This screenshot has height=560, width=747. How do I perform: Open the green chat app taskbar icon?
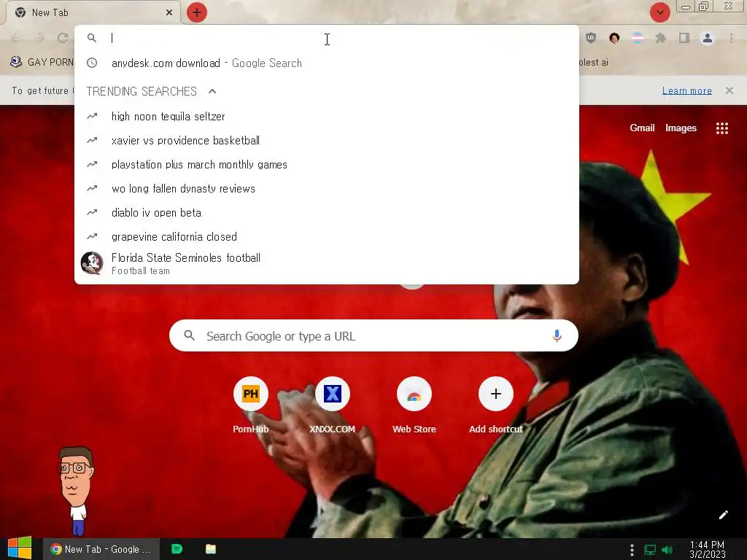177,549
